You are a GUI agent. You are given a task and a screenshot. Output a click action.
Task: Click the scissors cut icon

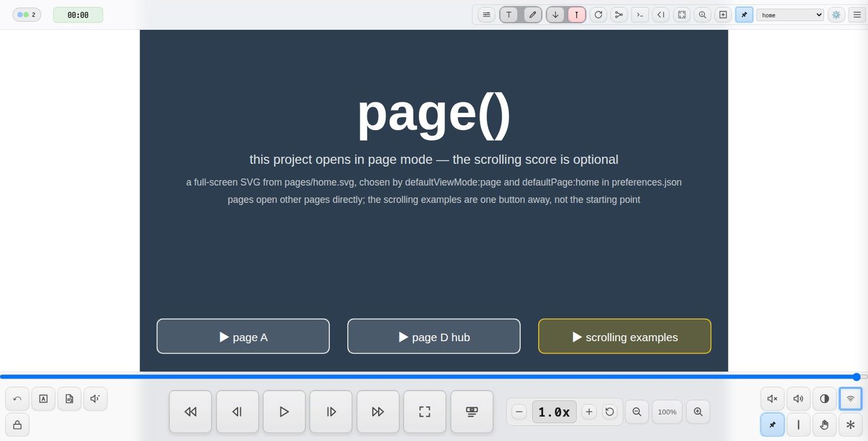[619, 15]
